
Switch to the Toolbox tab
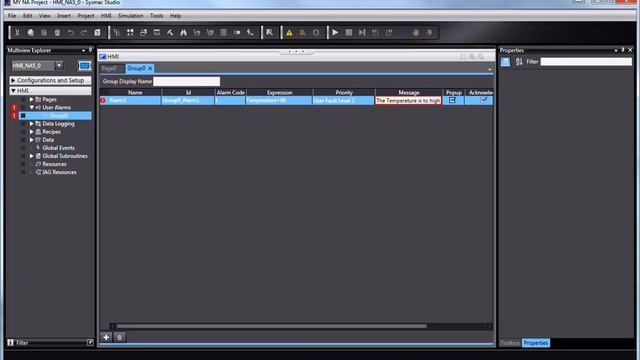(x=510, y=343)
